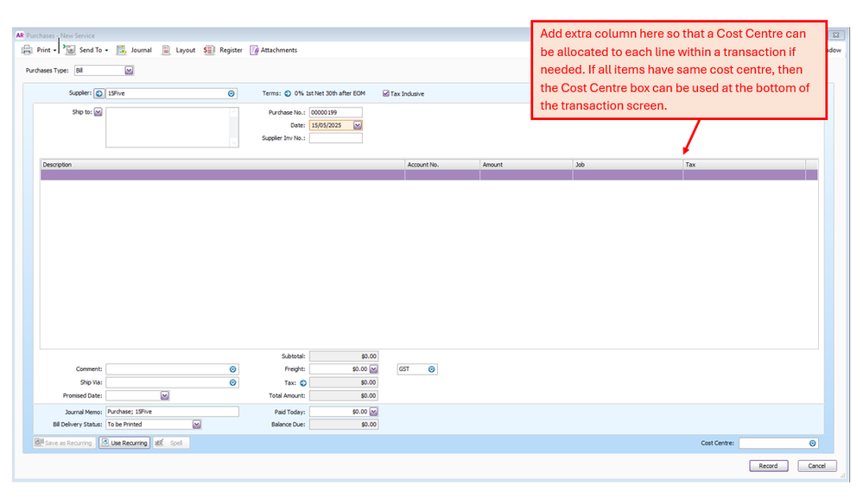Expand the Bill Delivery Status dropdown

point(197,425)
